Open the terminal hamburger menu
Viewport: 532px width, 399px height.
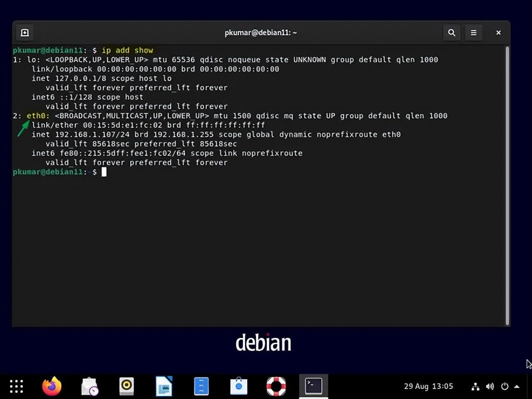[473, 32]
